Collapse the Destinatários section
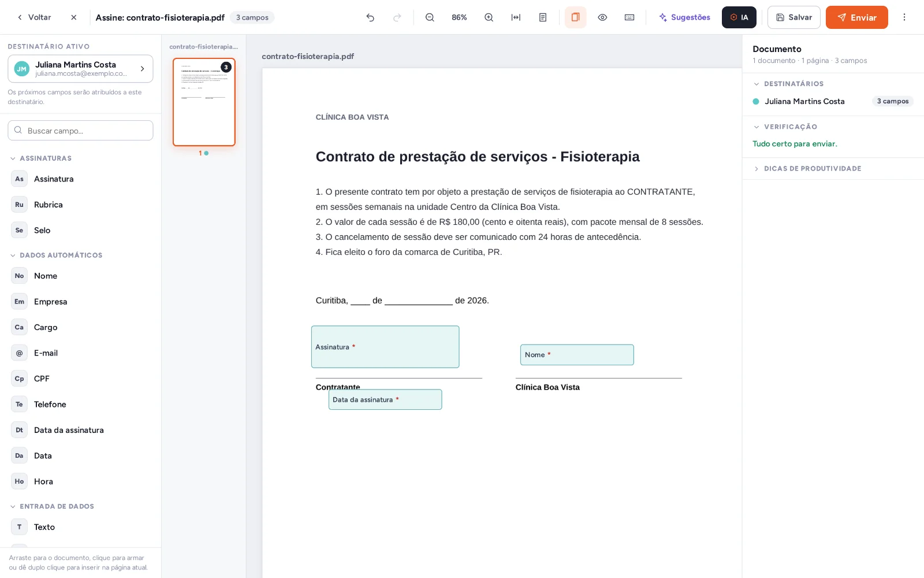This screenshot has width=924, height=578. point(789,84)
